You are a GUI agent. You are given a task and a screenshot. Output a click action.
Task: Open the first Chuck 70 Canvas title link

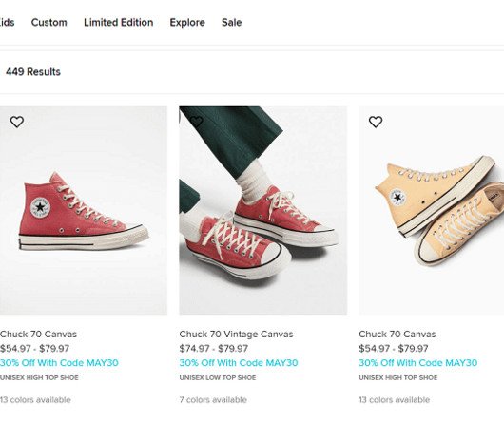pos(38,334)
